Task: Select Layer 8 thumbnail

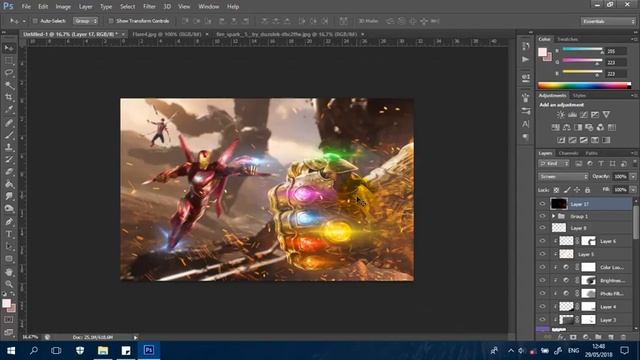Action: click(x=559, y=228)
